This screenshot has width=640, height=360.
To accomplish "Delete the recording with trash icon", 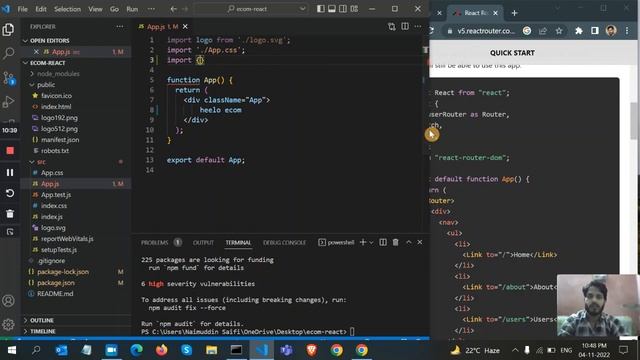I will tap(10, 213).
